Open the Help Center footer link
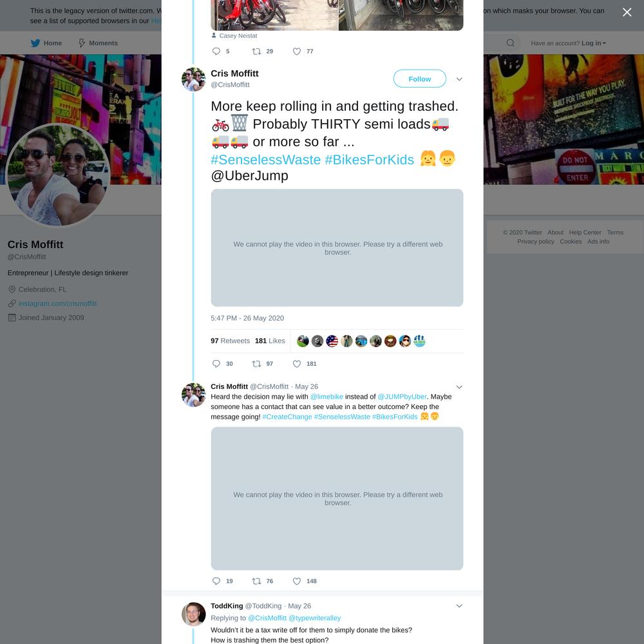Viewport: 644px width, 644px height. click(585, 232)
